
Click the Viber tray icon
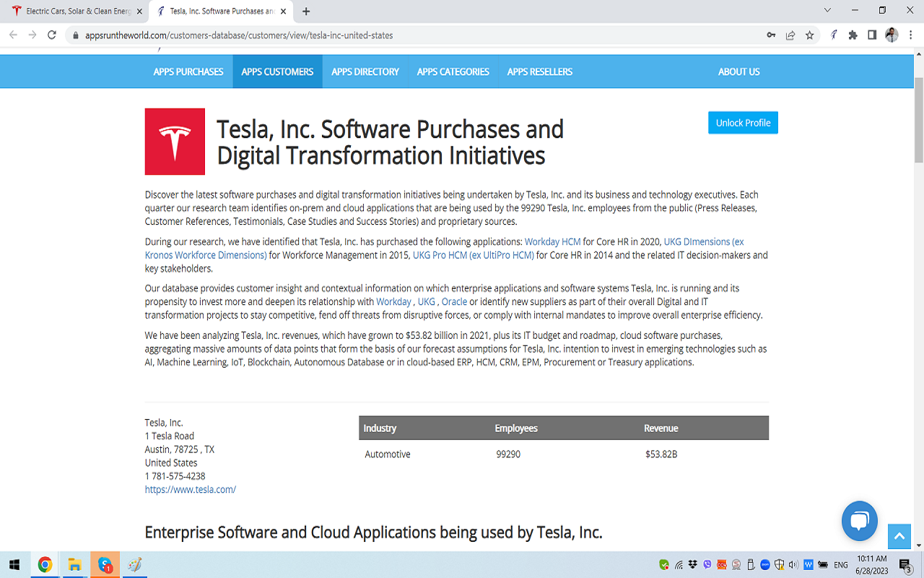point(707,565)
